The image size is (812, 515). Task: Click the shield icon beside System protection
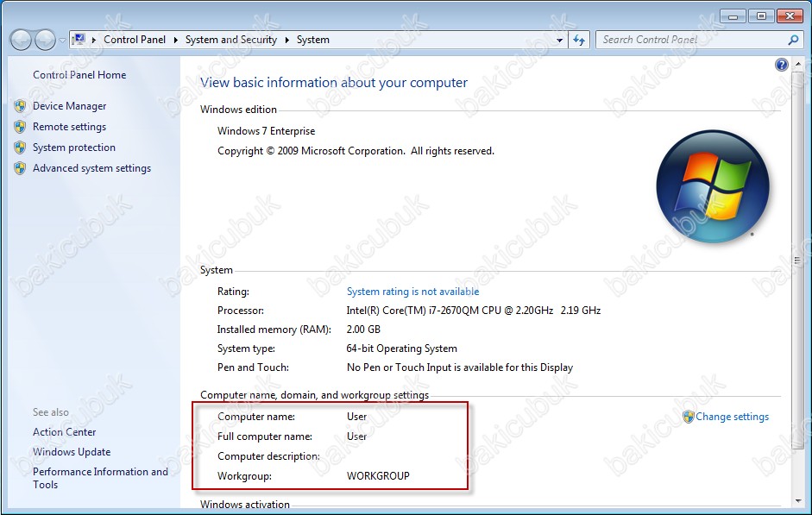20,148
